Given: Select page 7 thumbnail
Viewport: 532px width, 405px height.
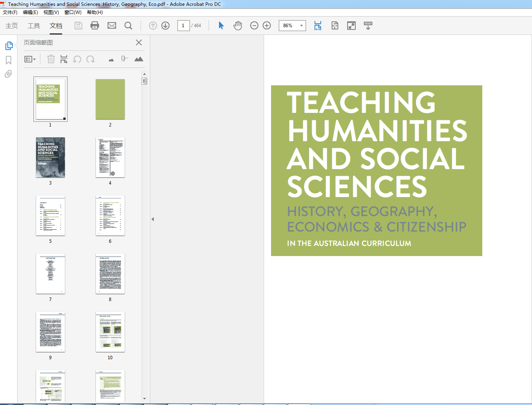Looking at the screenshot, I should (x=50, y=274).
